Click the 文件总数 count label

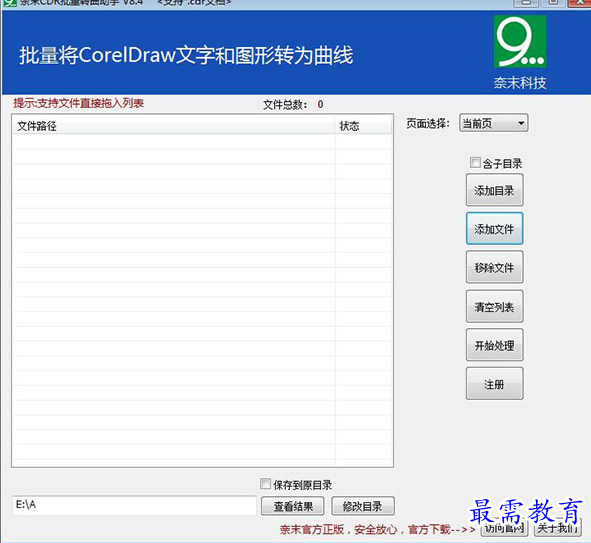[x=293, y=104]
